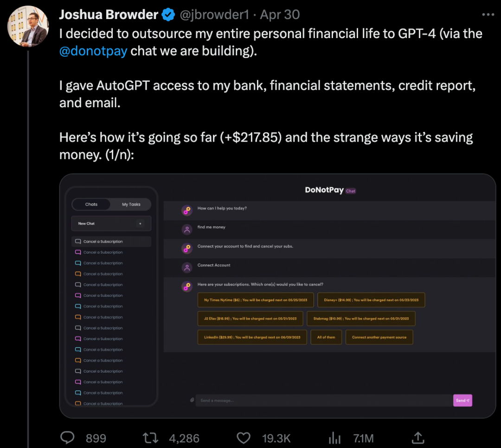Select the first Cancel a Subscription chat
The width and height of the screenshot is (501, 448).
tap(111, 241)
